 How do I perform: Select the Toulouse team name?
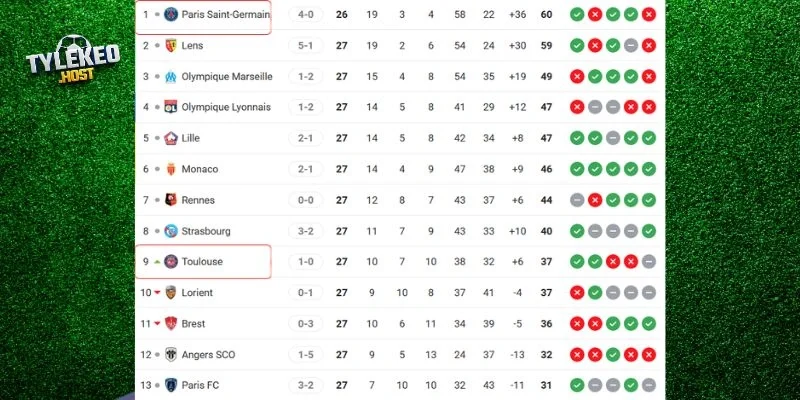click(x=202, y=262)
